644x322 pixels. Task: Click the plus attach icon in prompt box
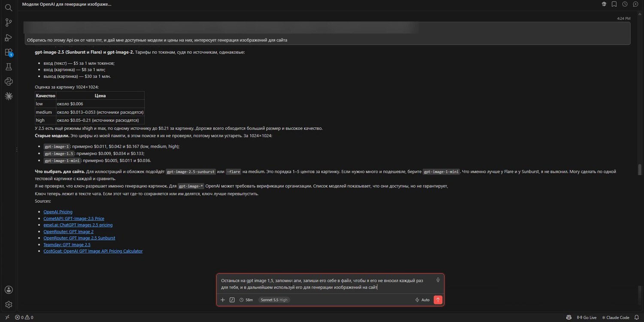(223, 300)
